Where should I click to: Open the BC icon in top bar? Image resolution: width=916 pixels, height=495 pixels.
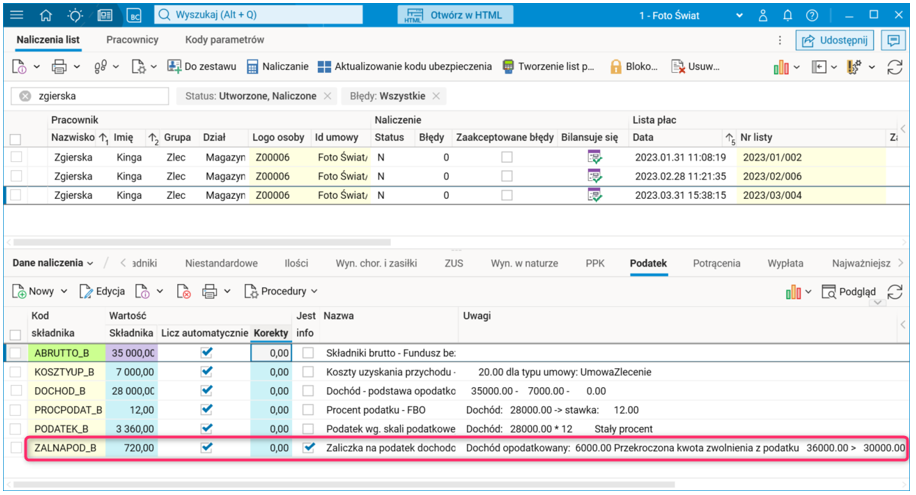click(134, 15)
